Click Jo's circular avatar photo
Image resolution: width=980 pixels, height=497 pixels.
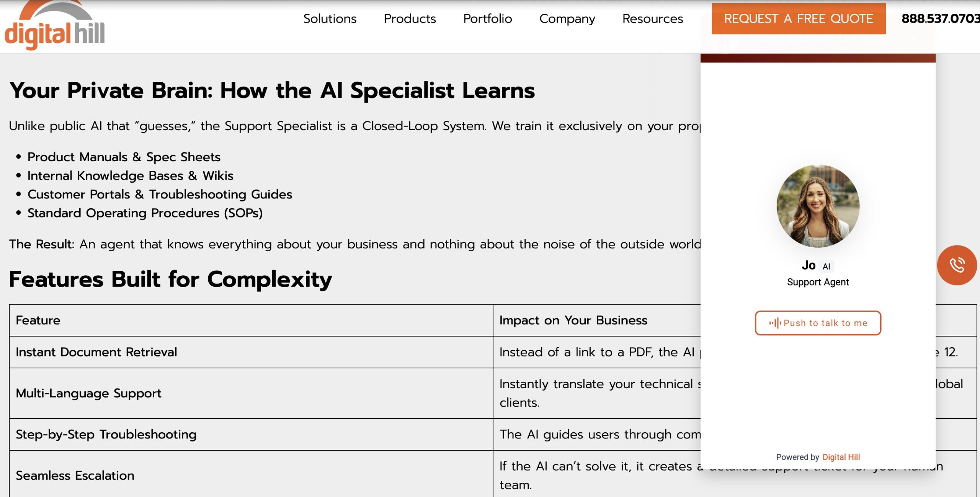tap(818, 206)
